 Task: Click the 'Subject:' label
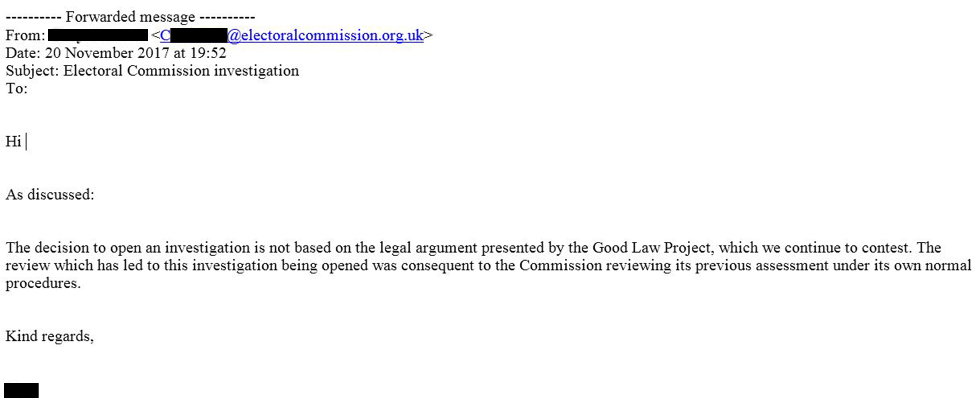[x=33, y=71]
